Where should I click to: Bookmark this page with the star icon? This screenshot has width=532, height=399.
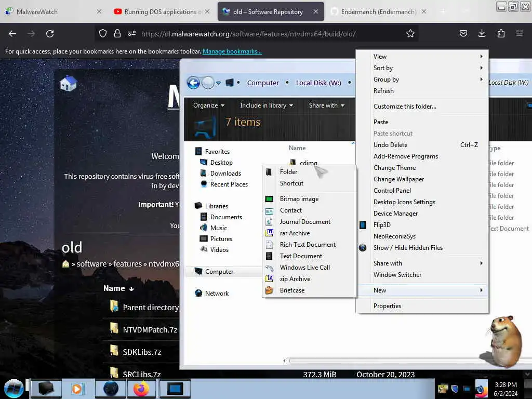[x=410, y=34]
